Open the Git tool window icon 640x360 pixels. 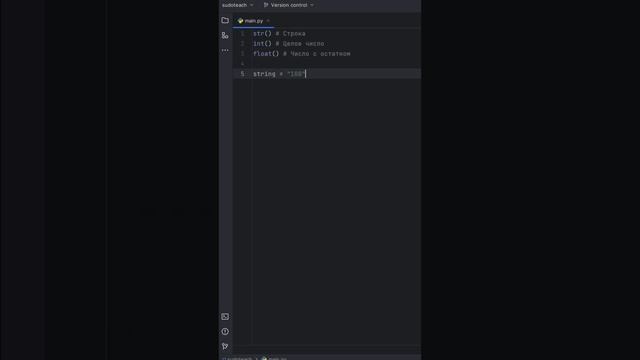point(225,347)
